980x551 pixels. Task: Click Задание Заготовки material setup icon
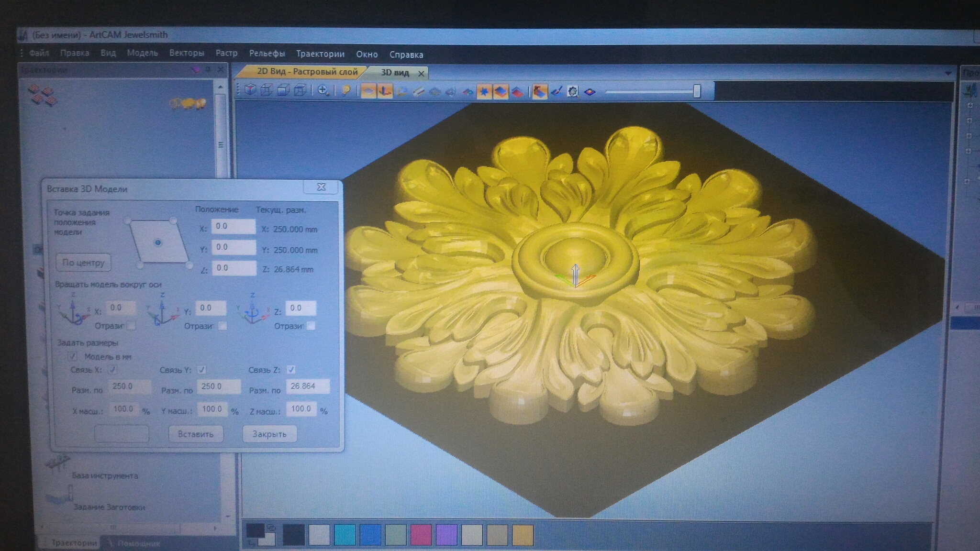[60, 495]
